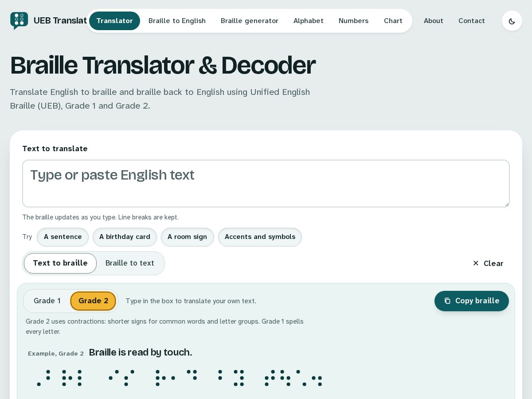Open the About link
This screenshot has width=532, height=399.
point(434,21)
